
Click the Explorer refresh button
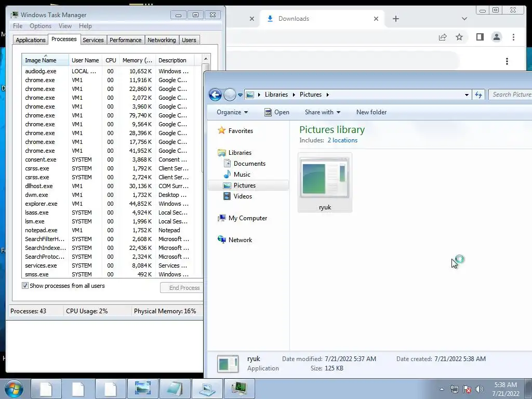pos(478,95)
